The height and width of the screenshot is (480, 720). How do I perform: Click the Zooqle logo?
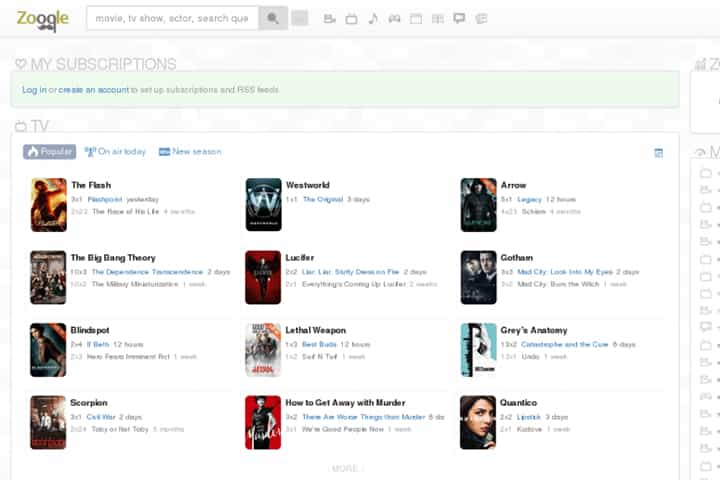pos(43,20)
